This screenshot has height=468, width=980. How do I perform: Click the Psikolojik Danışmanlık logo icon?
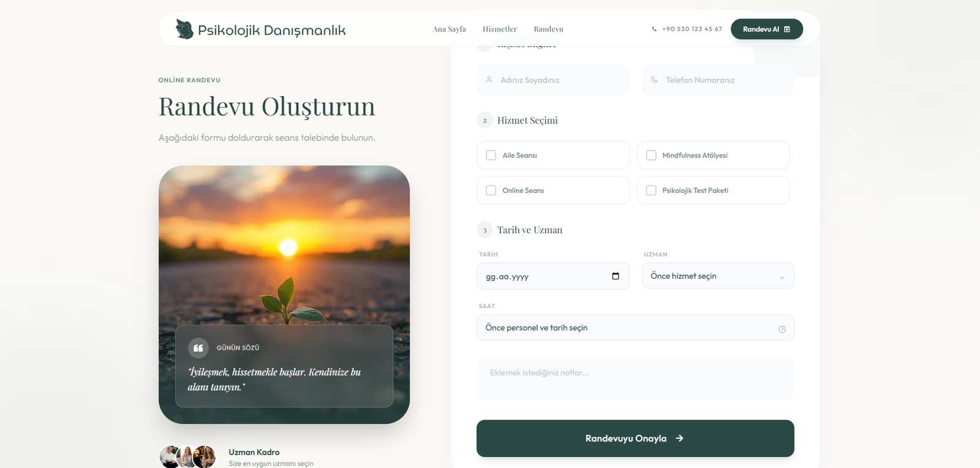tap(184, 29)
